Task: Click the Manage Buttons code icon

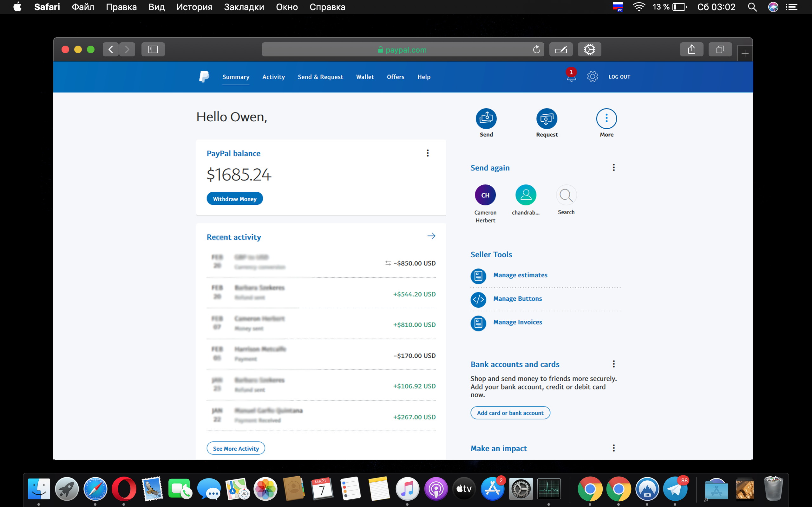Action: [478, 299]
